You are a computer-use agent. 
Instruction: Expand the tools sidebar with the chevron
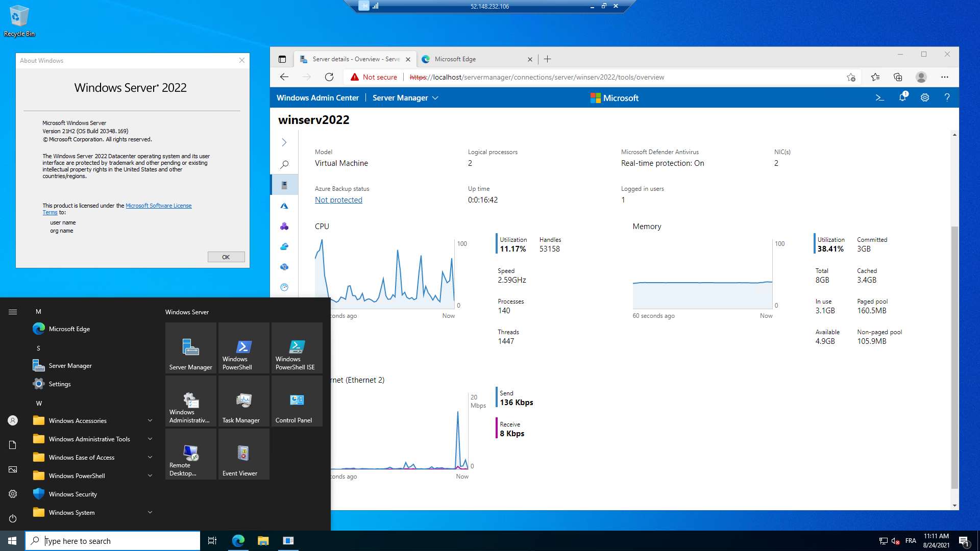[x=284, y=142]
